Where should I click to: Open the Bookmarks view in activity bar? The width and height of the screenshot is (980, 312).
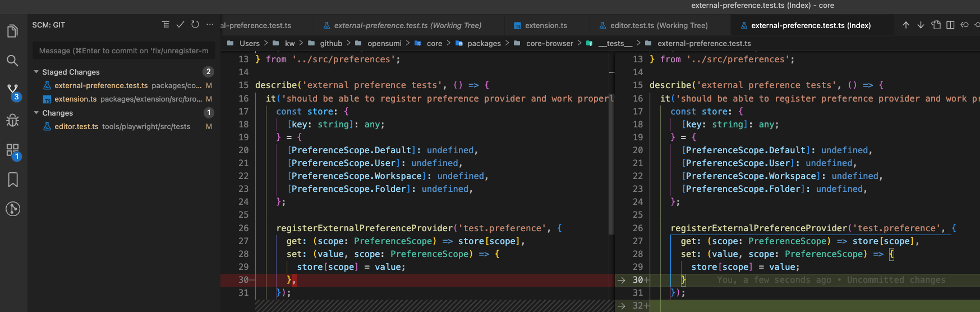pos(12,180)
